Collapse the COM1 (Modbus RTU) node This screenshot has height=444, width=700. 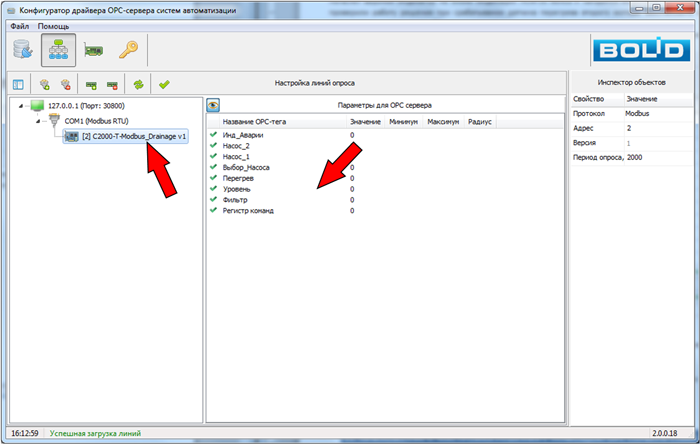[x=37, y=121]
